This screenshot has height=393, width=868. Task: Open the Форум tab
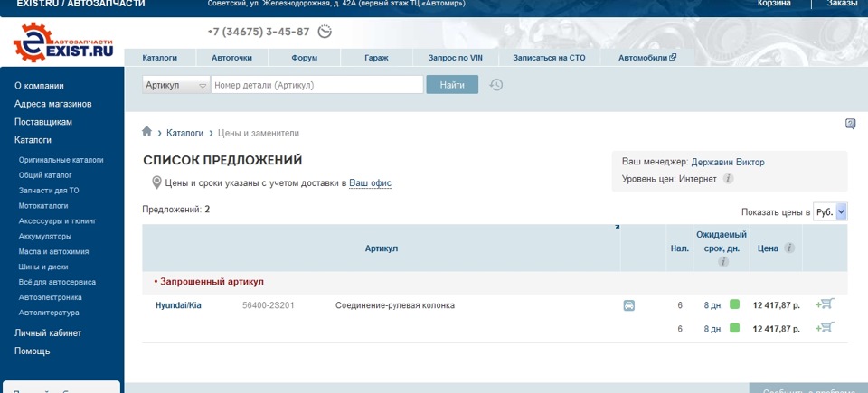point(305,58)
